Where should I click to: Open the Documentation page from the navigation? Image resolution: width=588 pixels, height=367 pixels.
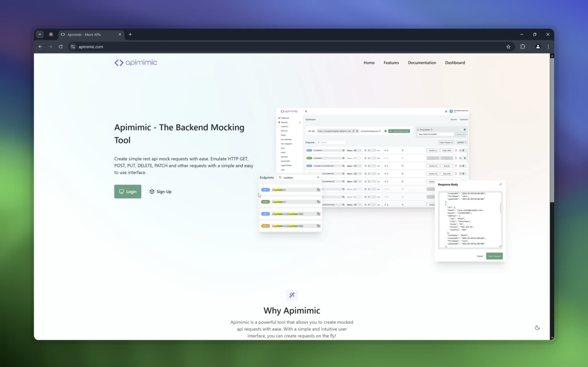tap(421, 63)
